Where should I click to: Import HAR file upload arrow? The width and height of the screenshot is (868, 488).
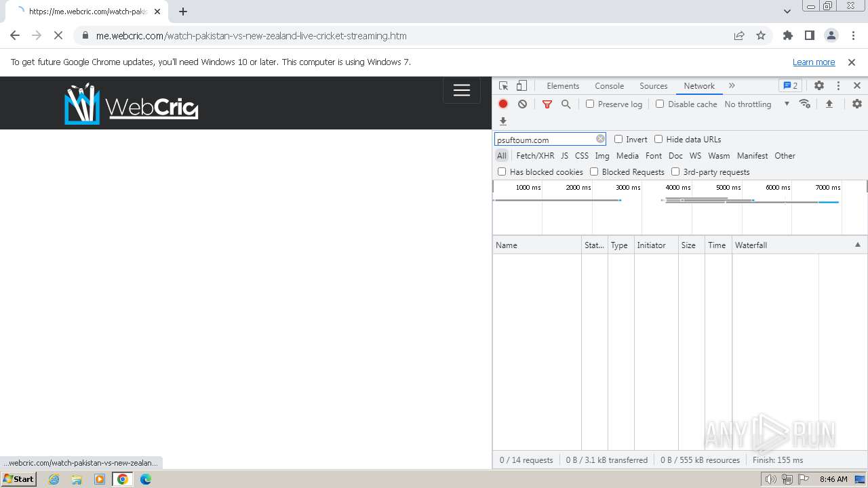(829, 104)
